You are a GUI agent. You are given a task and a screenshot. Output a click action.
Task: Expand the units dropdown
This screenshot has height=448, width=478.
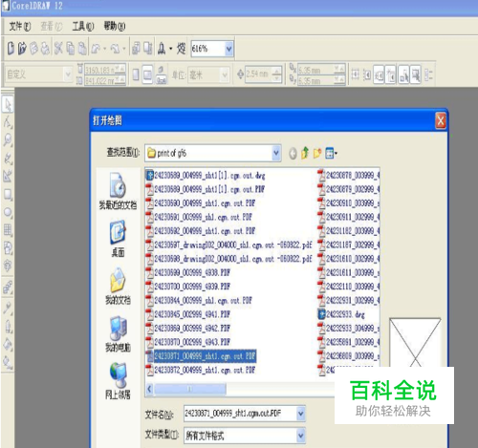(x=225, y=75)
